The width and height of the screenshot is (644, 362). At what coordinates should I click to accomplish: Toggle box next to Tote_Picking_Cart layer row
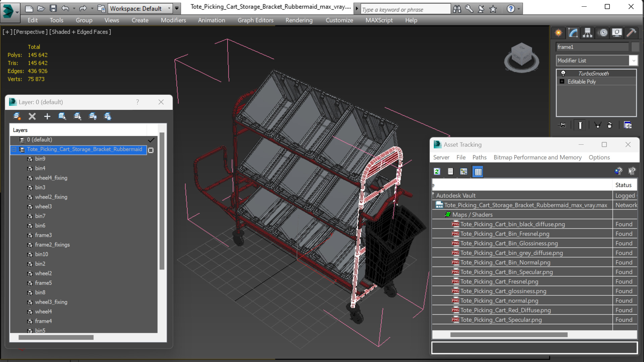(151, 150)
